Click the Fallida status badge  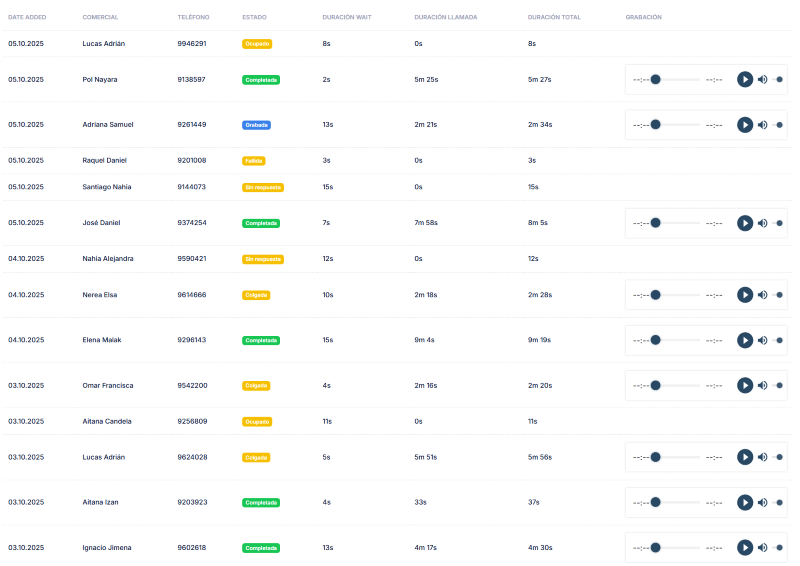(253, 160)
